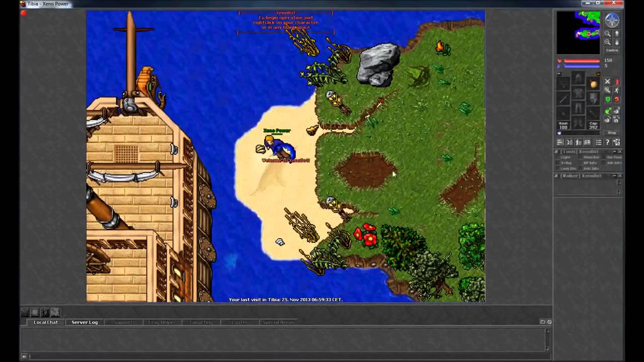Open the Frag Helper tab

pyautogui.click(x=162, y=322)
